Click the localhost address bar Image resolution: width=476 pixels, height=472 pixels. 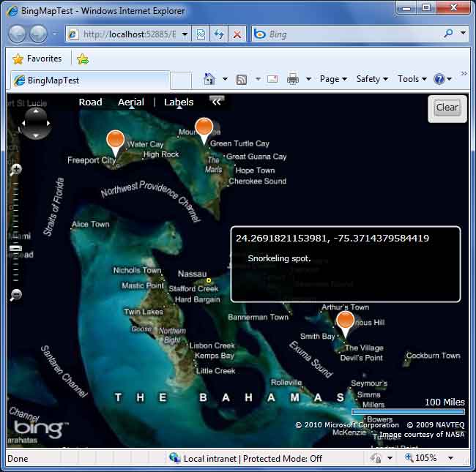click(x=123, y=34)
